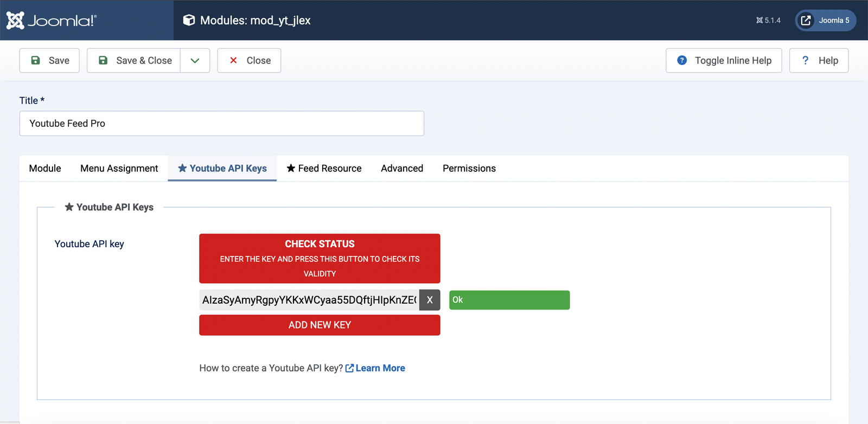Click the ADD NEW KEY button

click(x=320, y=325)
